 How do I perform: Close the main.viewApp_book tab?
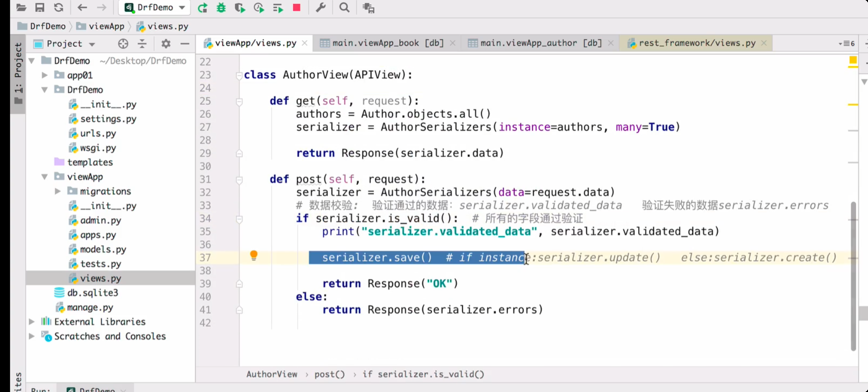point(452,43)
